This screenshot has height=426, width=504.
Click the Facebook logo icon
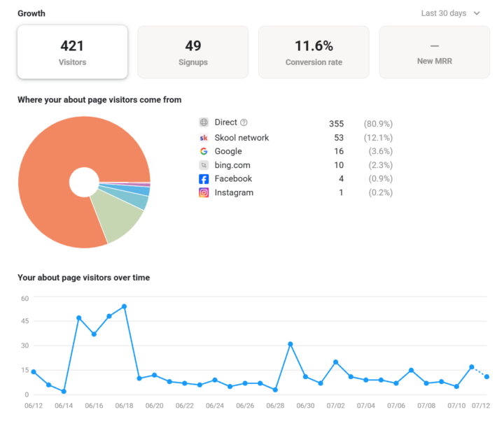pyautogui.click(x=204, y=179)
